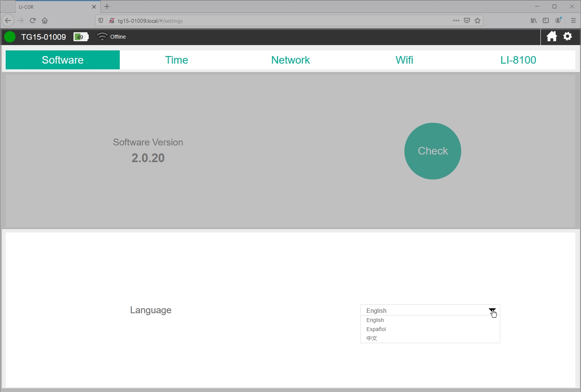The image size is (581, 392).
Task: Click the Wi-Fi offline status icon
Action: (x=102, y=36)
